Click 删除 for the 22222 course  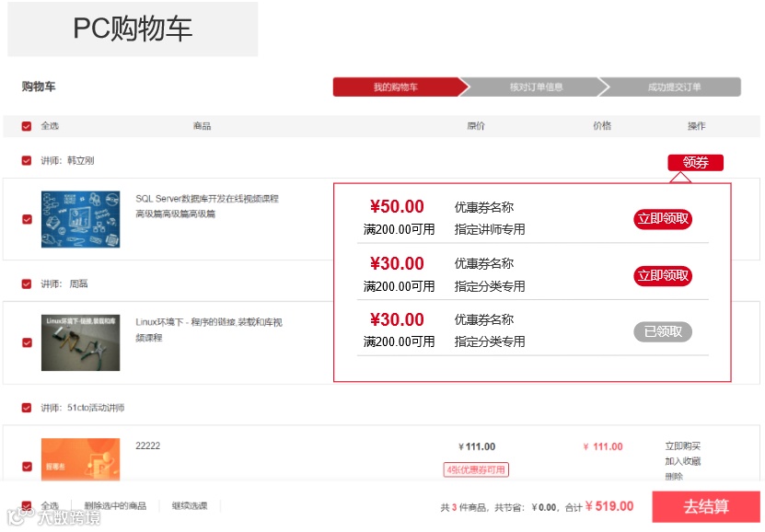click(674, 477)
